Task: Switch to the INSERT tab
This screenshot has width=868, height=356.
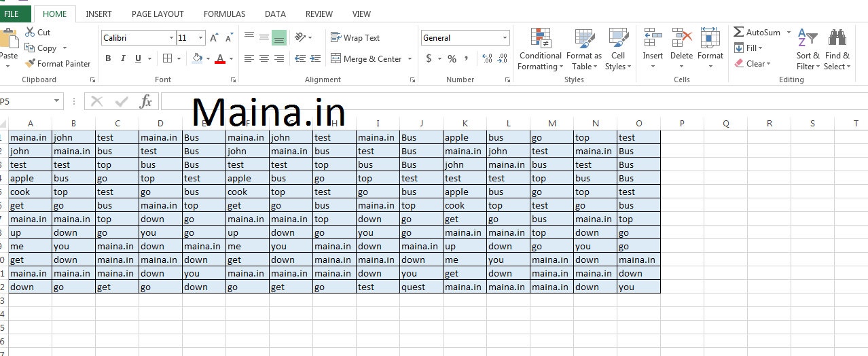Action: click(99, 14)
